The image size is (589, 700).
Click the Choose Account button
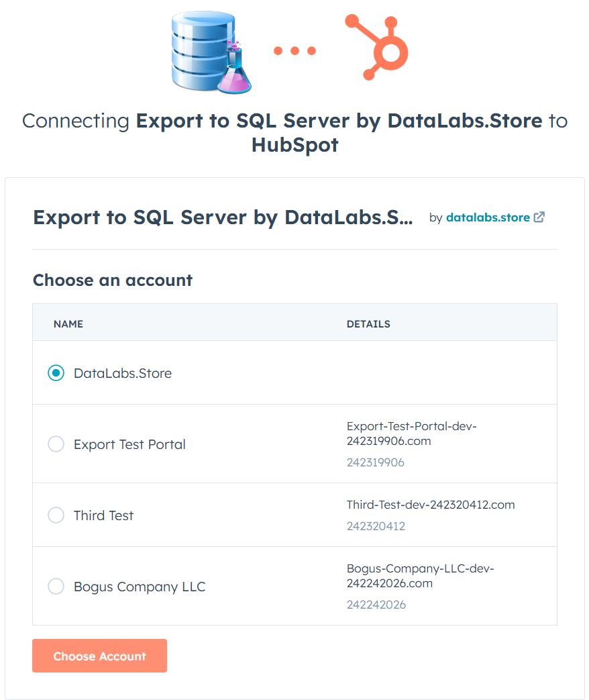coord(99,655)
